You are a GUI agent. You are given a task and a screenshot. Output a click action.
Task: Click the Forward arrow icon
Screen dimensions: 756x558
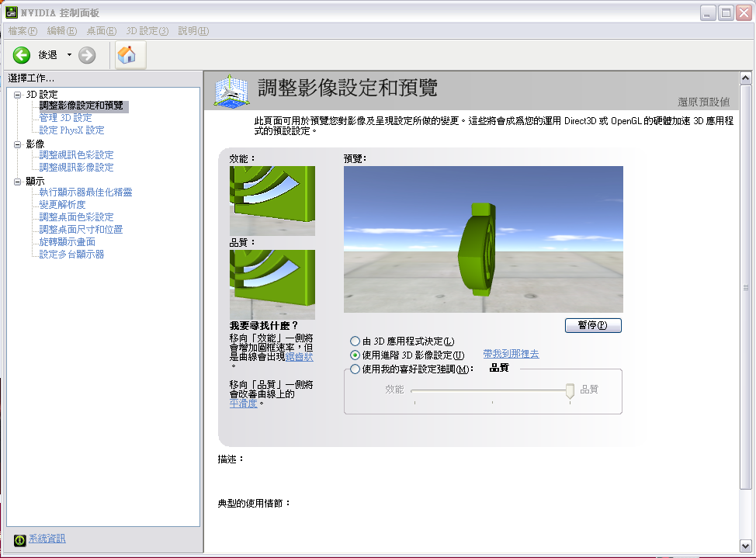(x=87, y=54)
